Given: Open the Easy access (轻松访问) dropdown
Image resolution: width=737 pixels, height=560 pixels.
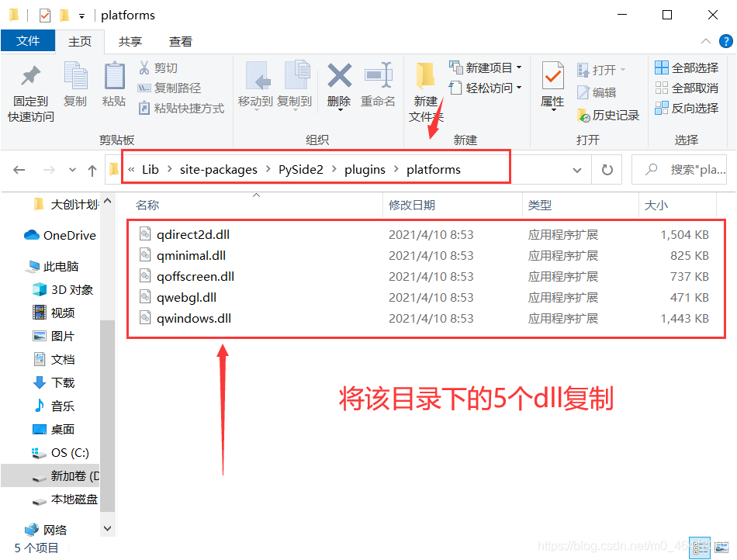Looking at the screenshot, I should (485, 88).
